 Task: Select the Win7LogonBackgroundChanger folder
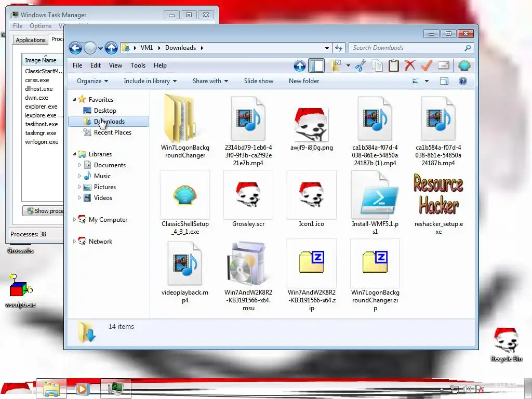click(185, 127)
